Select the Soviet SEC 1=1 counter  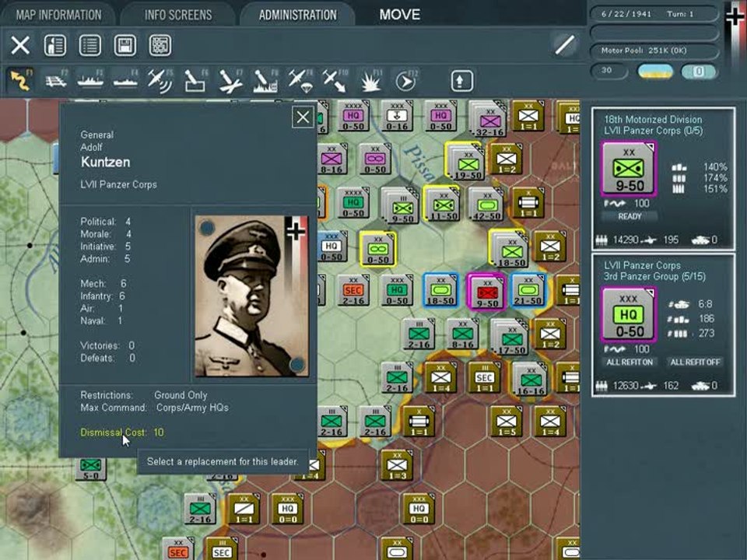[484, 378]
